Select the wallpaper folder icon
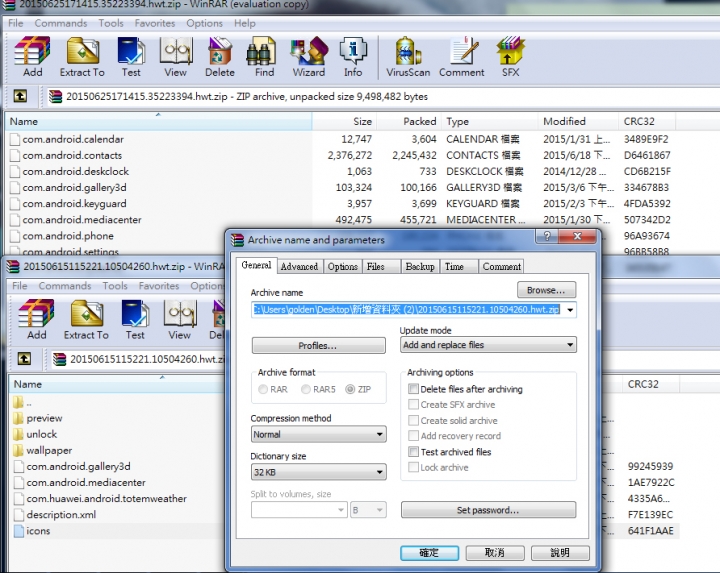Screen dimensions: 720x573 [18, 450]
